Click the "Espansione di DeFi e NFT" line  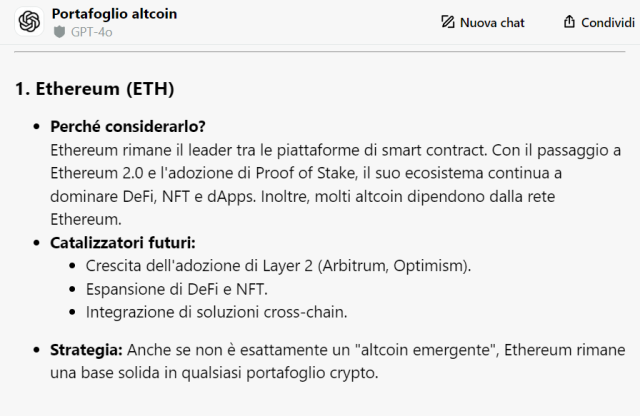tap(177, 289)
